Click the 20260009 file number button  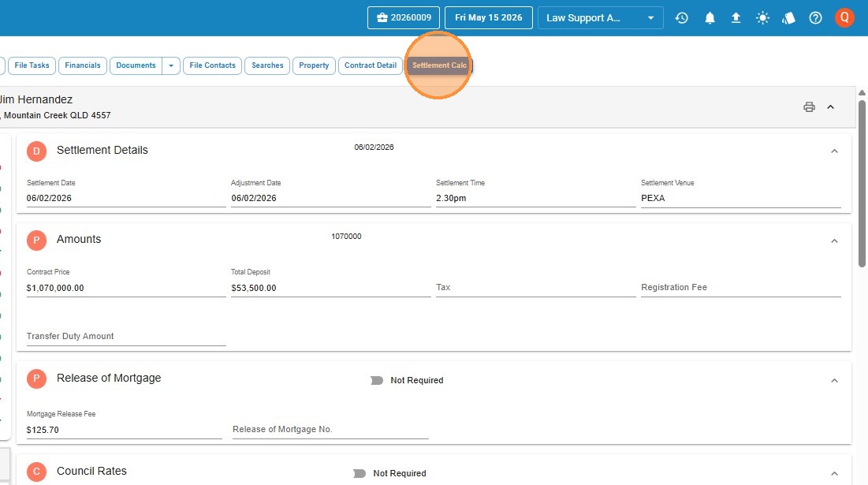404,17
